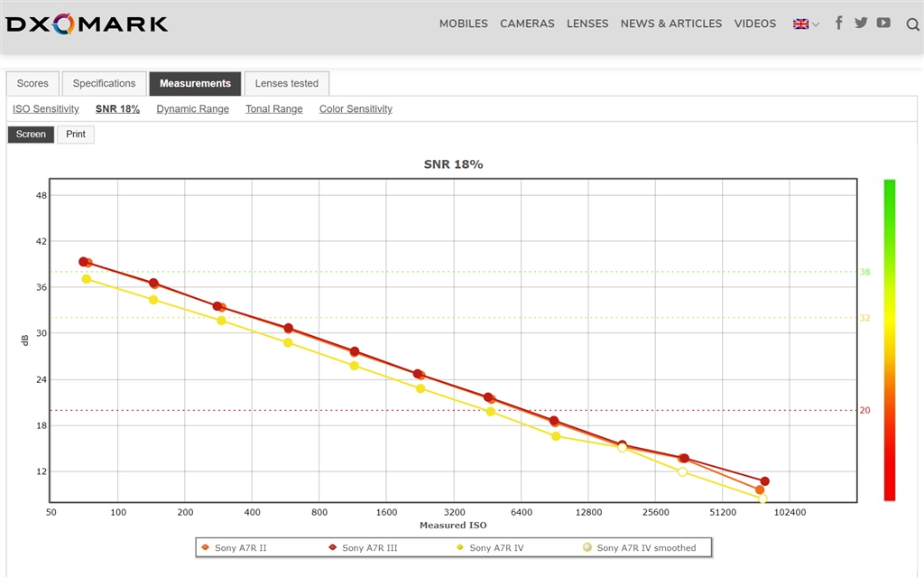The height and width of the screenshot is (578, 924).
Task: Click the first yellow A7R IV data point
Action: tap(87, 279)
